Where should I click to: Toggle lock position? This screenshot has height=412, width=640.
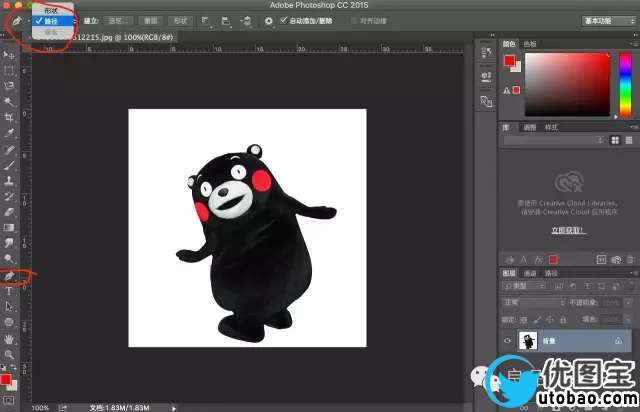550,320
